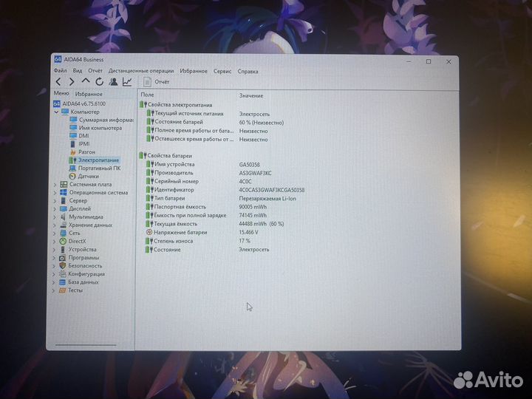The height and width of the screenshot is (399, 532).
Task: Select the Разгон tree item
Action: click(x=83, y=152)
